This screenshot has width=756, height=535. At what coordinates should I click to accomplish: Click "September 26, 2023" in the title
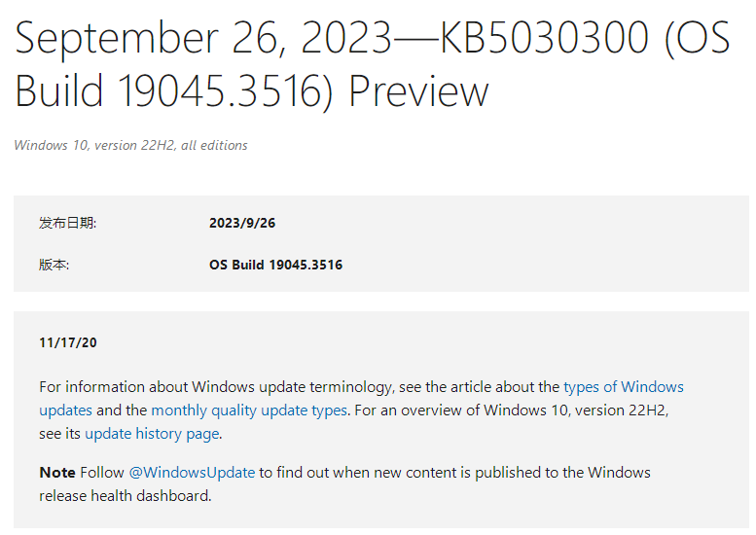(200, 38)
